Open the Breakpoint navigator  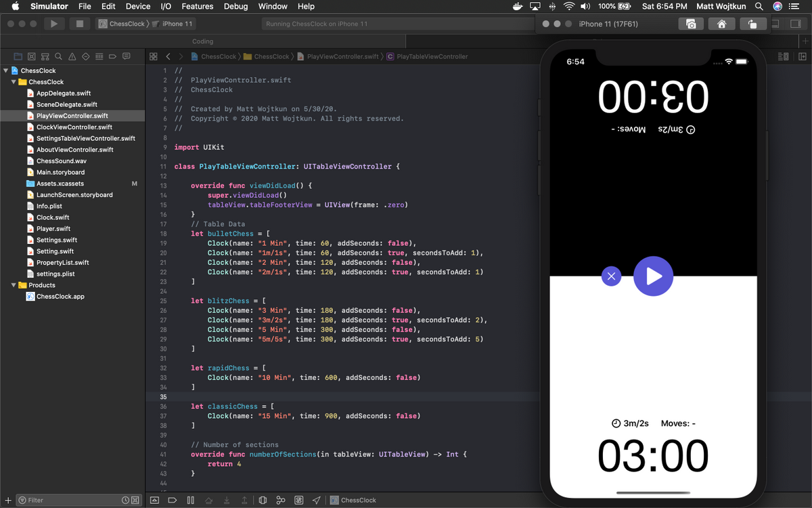[113, 56]
